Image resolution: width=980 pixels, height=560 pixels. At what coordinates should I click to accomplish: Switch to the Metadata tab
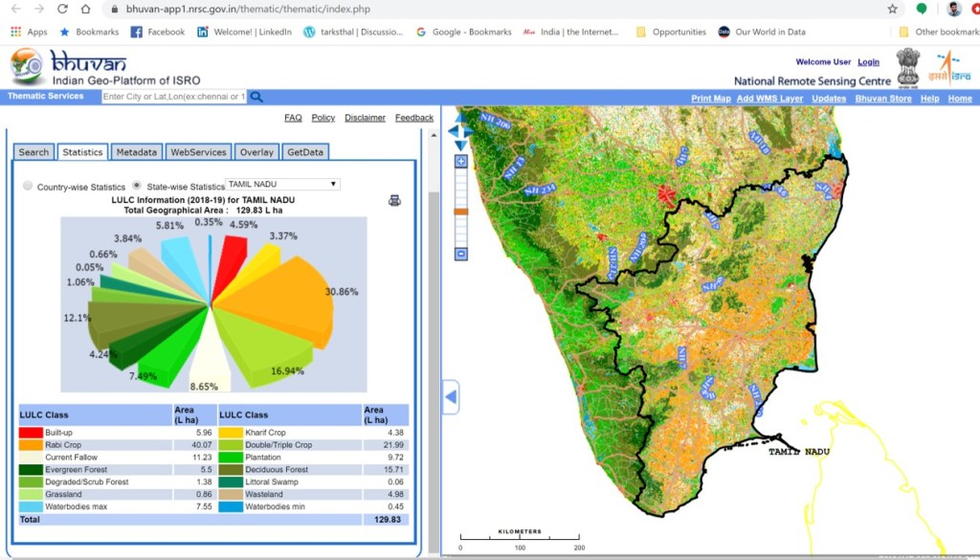click(136, 152)
